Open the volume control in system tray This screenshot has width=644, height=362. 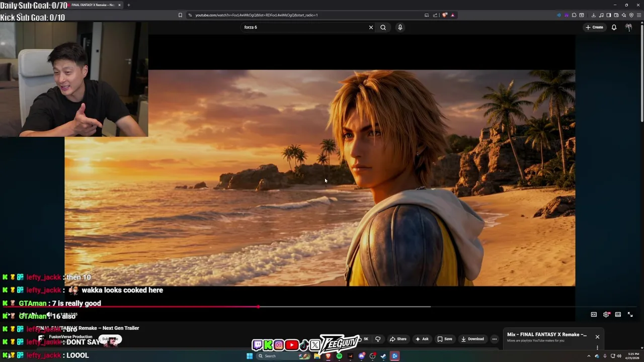pos(619,356)
